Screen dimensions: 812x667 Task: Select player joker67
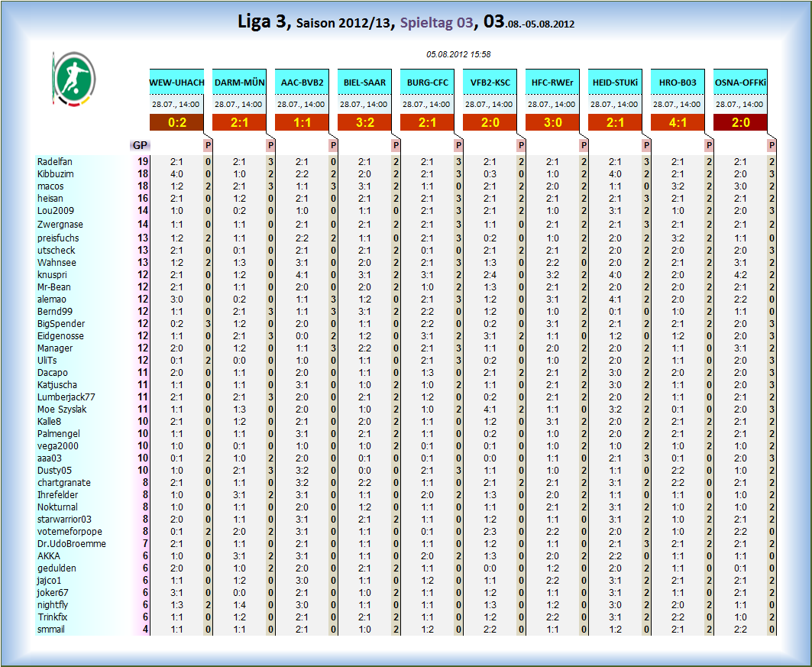pyautogui.click(x=53, y=592)
